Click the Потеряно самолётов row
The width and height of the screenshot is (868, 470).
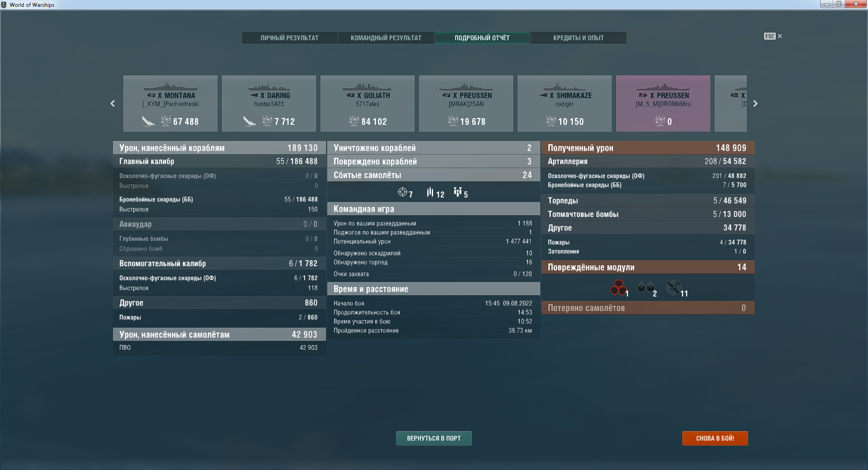click(x=648, y=308)
